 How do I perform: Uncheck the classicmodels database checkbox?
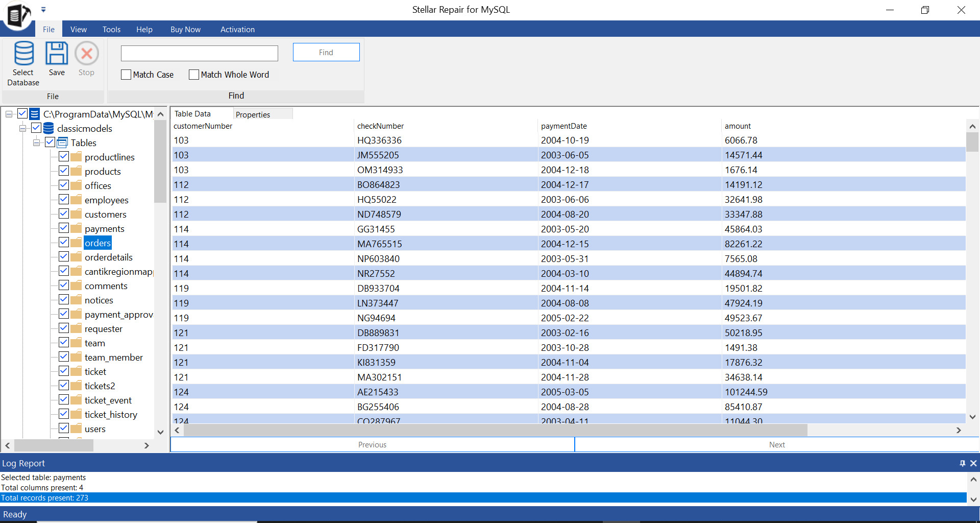pyautogui.click(x=36, y=128)
